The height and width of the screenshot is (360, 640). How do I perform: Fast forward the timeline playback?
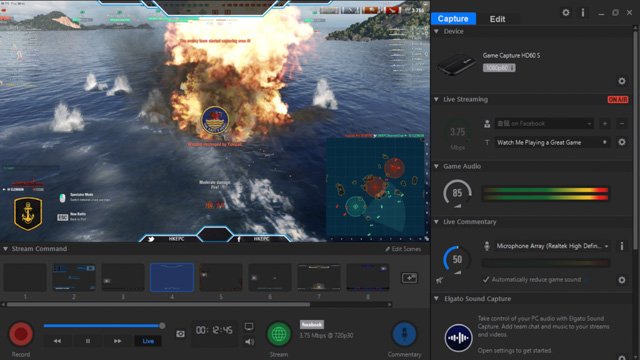[x=118, y=341]
